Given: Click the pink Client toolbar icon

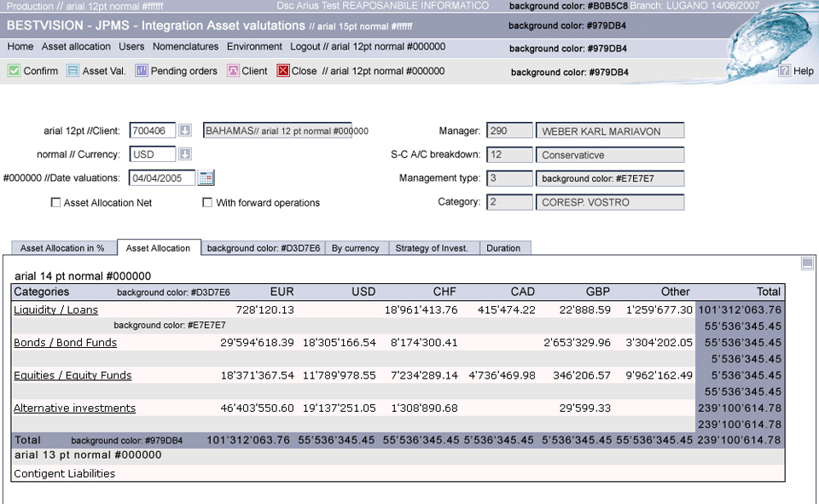Looking at the screenshot, I should [233, 71].
